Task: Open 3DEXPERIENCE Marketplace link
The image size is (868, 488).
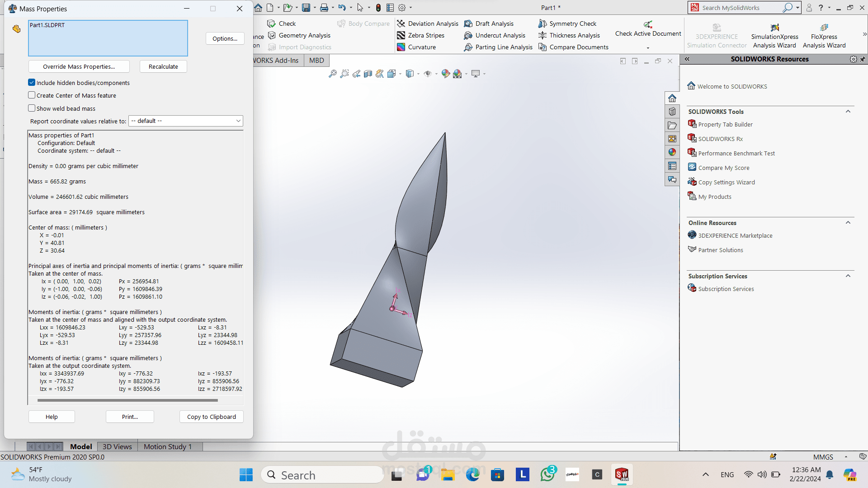Action: [x=735, y=236]
